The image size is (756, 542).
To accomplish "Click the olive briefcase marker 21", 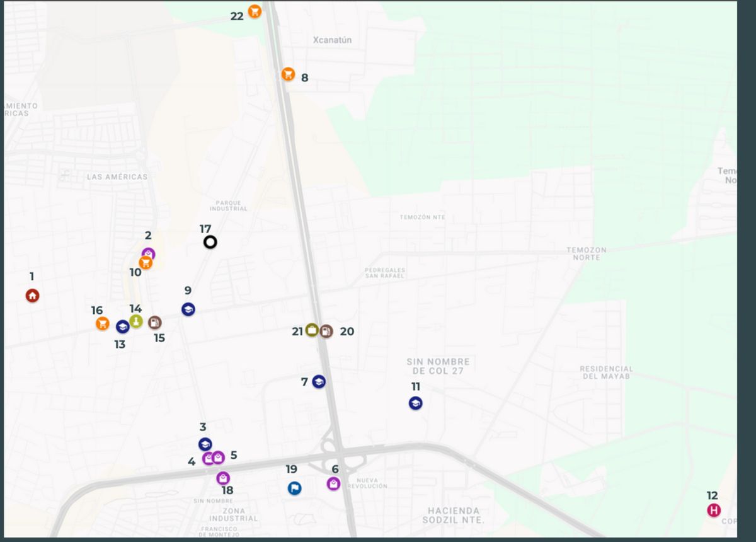I will pyautogui.click(x=312, y=330).
